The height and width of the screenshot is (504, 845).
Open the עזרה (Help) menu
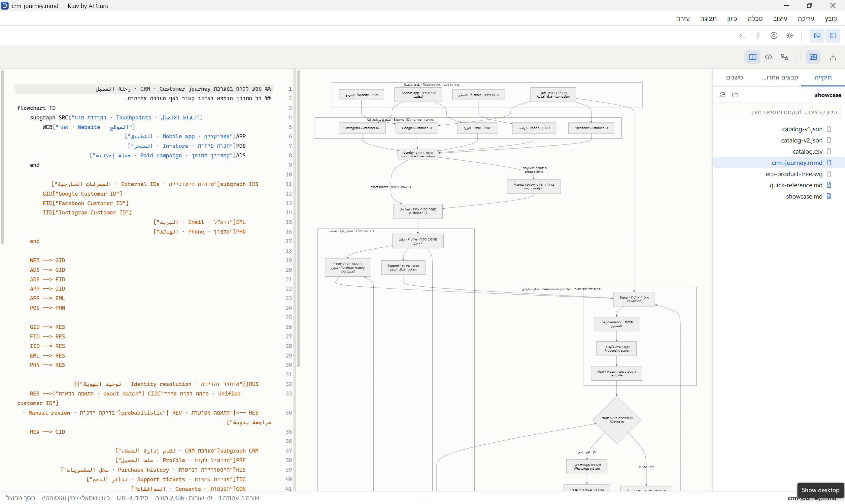click(x=683, y=19)
